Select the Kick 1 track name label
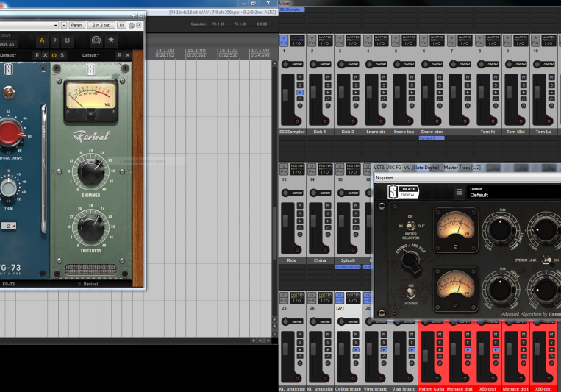Screen dimensions: 561x392 [x=320, y=132]
